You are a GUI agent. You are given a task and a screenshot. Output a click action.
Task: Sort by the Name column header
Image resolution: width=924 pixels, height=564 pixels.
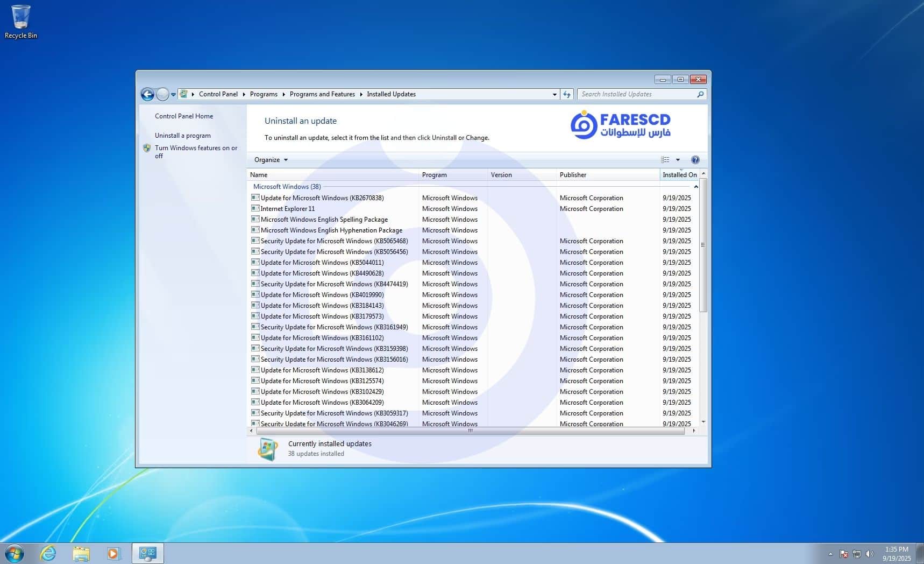pos(333,175)
